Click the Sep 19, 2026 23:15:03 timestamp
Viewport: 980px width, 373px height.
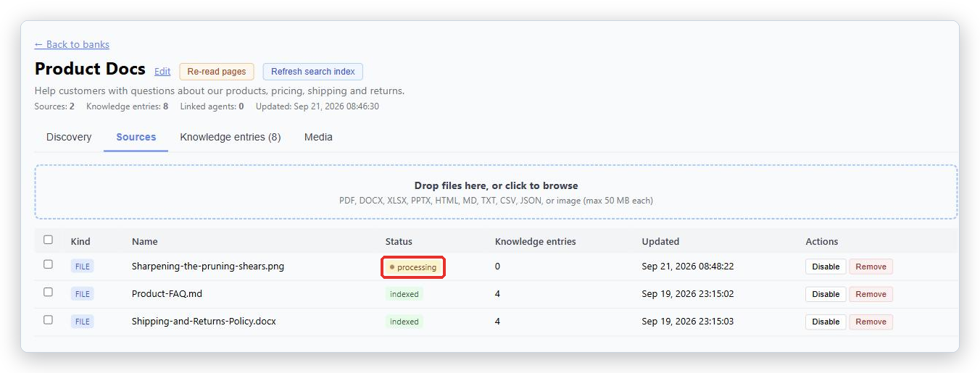click(688, 321)
